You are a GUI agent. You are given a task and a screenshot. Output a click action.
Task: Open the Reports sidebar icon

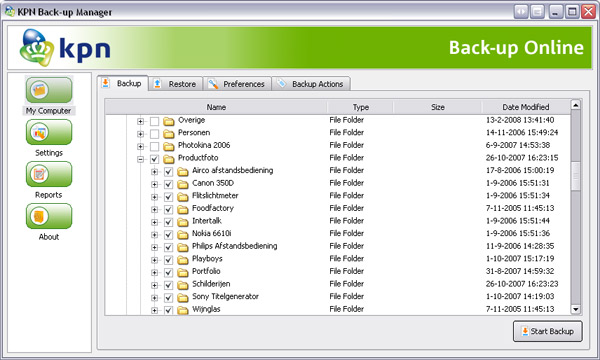pos(49,174)
